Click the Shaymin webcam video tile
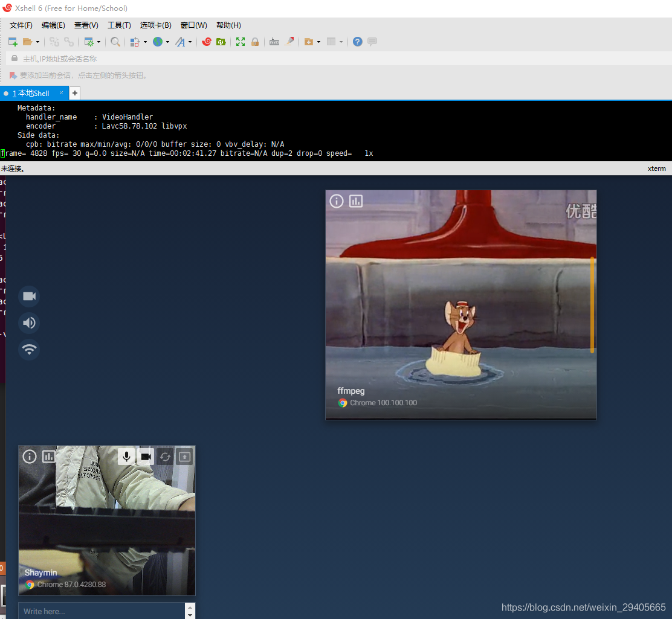The image size is (672, 619). (x=107, y=521)
